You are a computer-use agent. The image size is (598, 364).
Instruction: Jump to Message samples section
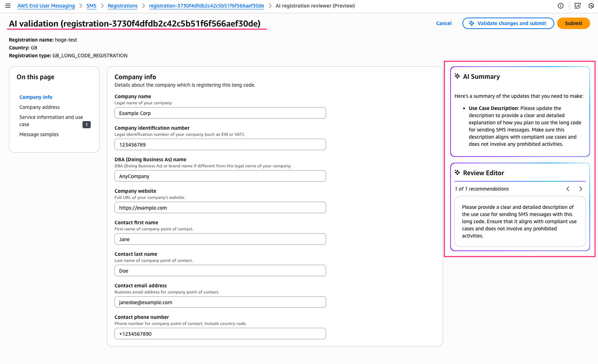39,134
